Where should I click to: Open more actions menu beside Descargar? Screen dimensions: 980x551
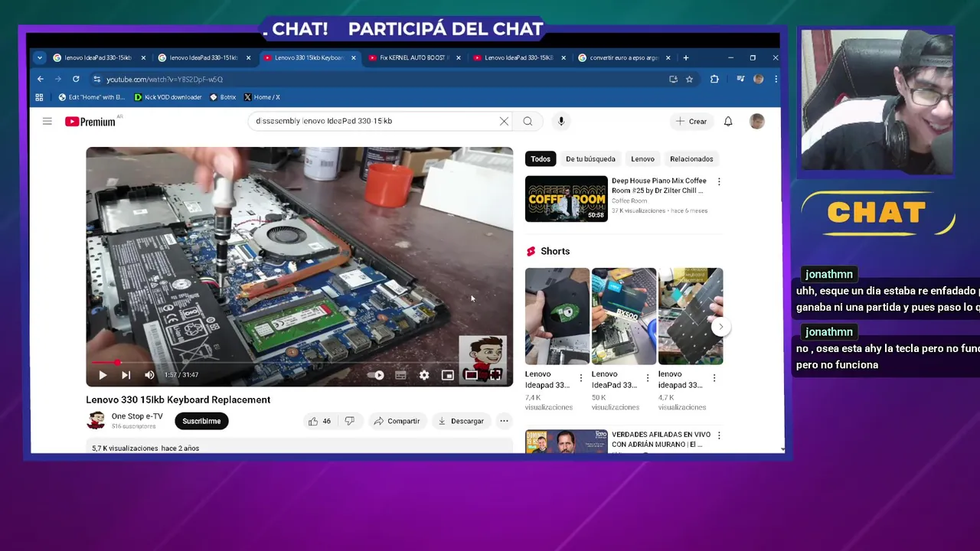click(x=504, y=421)
